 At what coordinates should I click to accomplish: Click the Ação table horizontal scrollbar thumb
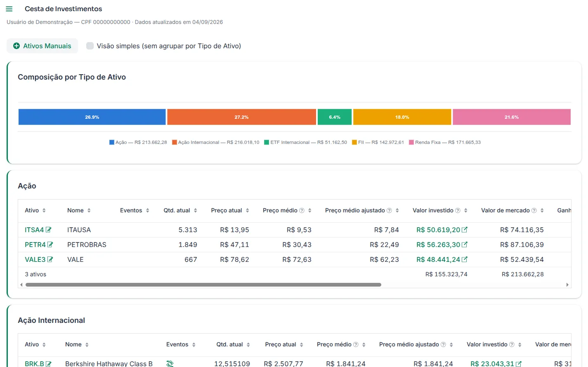[203, 285]
